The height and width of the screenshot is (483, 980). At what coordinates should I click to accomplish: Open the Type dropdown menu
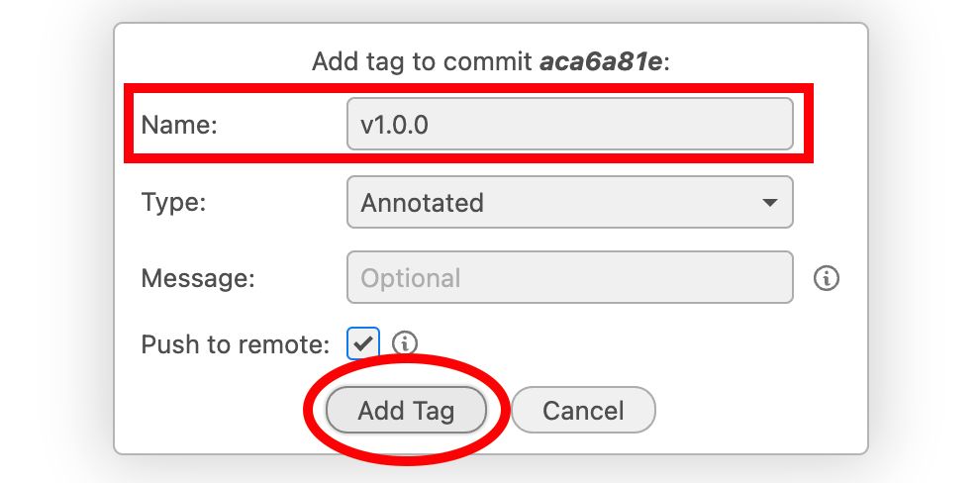click(x=570, y=203)
